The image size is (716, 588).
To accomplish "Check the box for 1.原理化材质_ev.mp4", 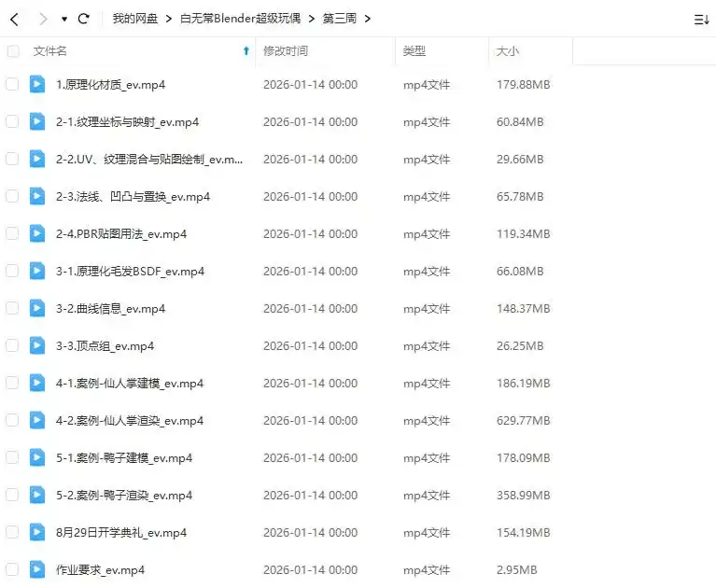I will (12, 84).
